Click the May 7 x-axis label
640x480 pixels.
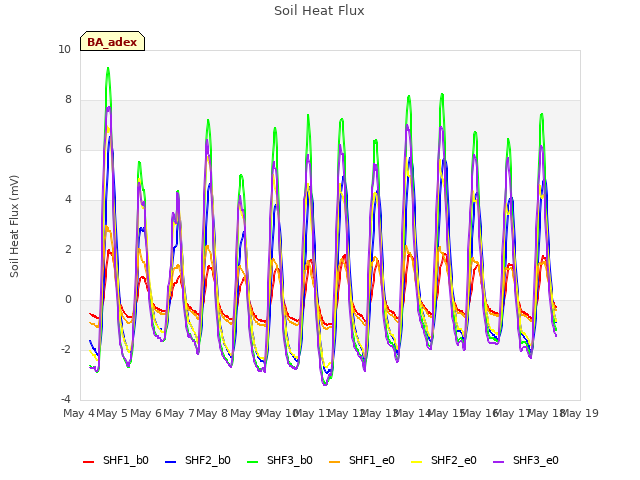[179, 413]
